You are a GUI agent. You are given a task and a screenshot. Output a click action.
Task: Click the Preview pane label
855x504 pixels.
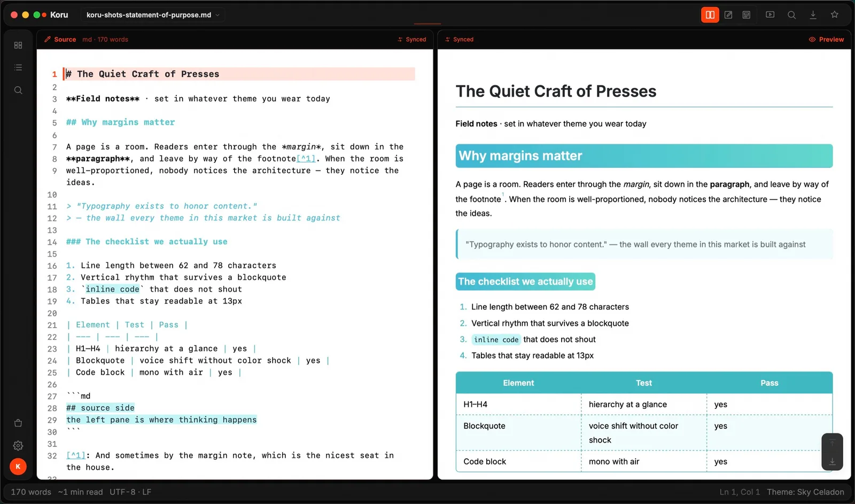[x=826, y=40]
